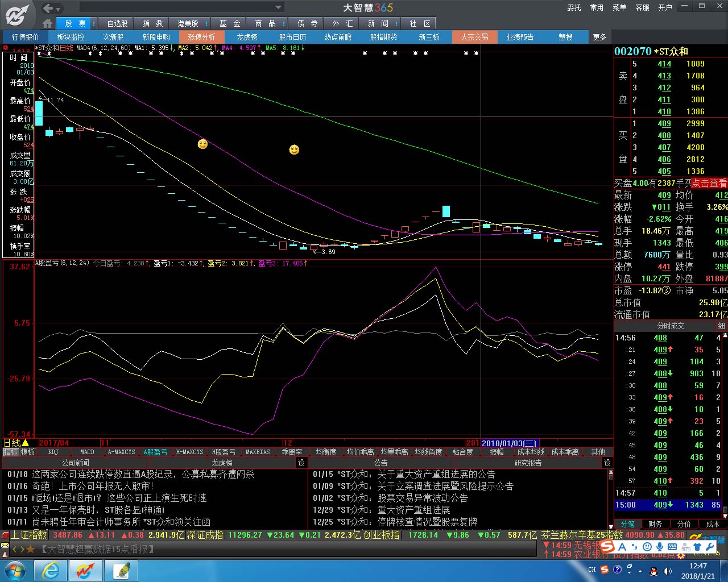Switch indicator to A-MAXCYS
The height and width of the screenshot is (582, 728).
(x=122, y=452)
